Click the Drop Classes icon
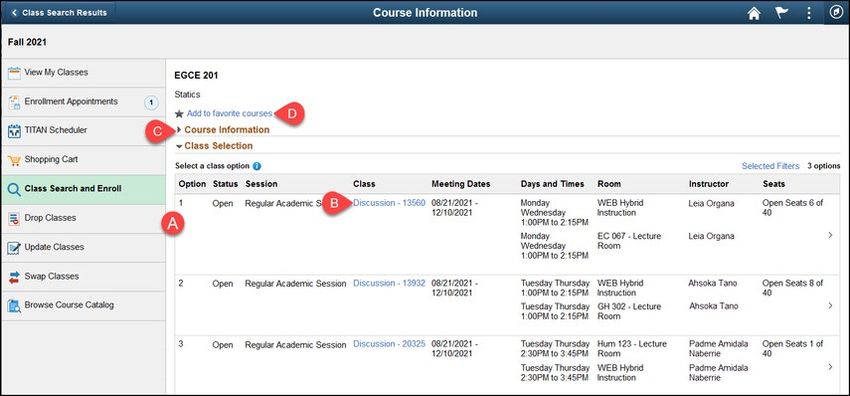Screen dimensions: 850x396 pos(14,218)
